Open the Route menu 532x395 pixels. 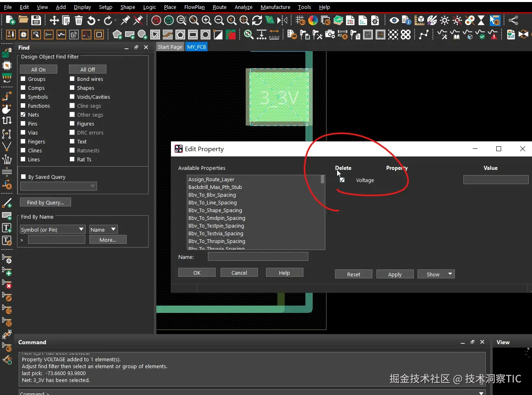point(219,7)
